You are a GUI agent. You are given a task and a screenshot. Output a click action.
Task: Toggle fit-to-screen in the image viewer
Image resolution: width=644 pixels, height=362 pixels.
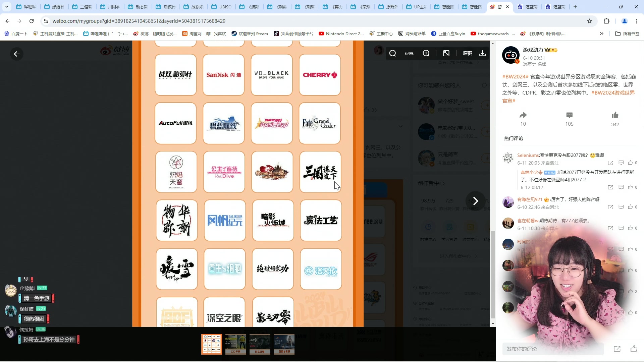[446, 53]
